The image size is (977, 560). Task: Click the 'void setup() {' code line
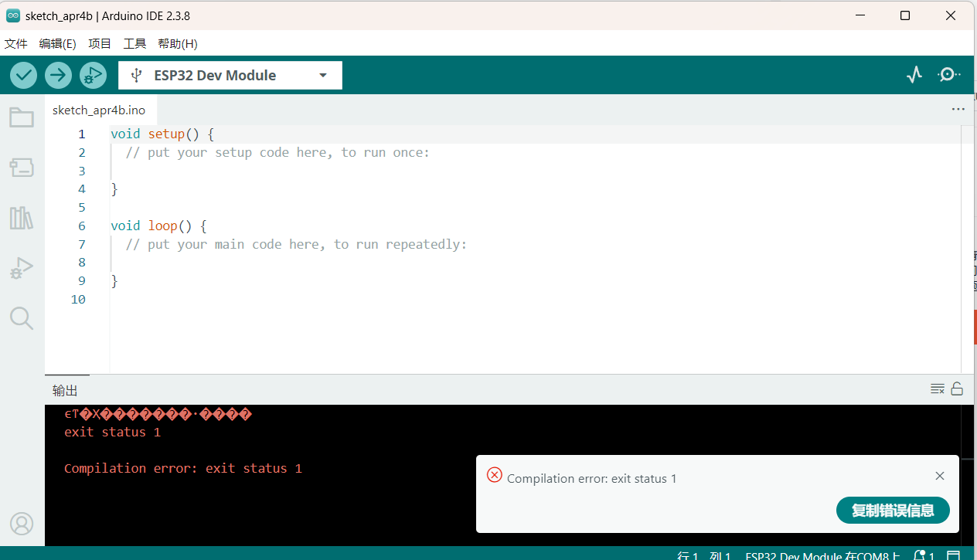[162, 134]
